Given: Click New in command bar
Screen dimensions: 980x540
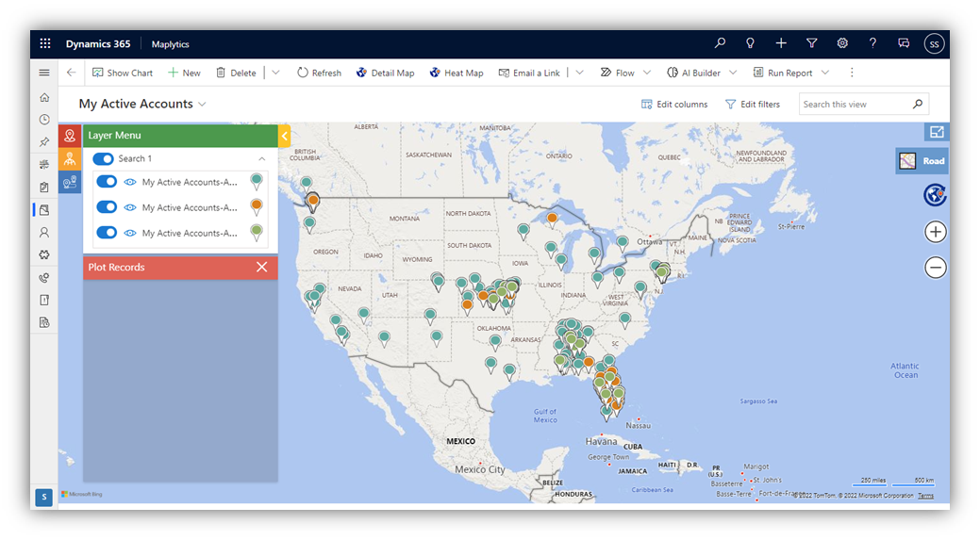Looking at the screenshot, I should [184, 73].
